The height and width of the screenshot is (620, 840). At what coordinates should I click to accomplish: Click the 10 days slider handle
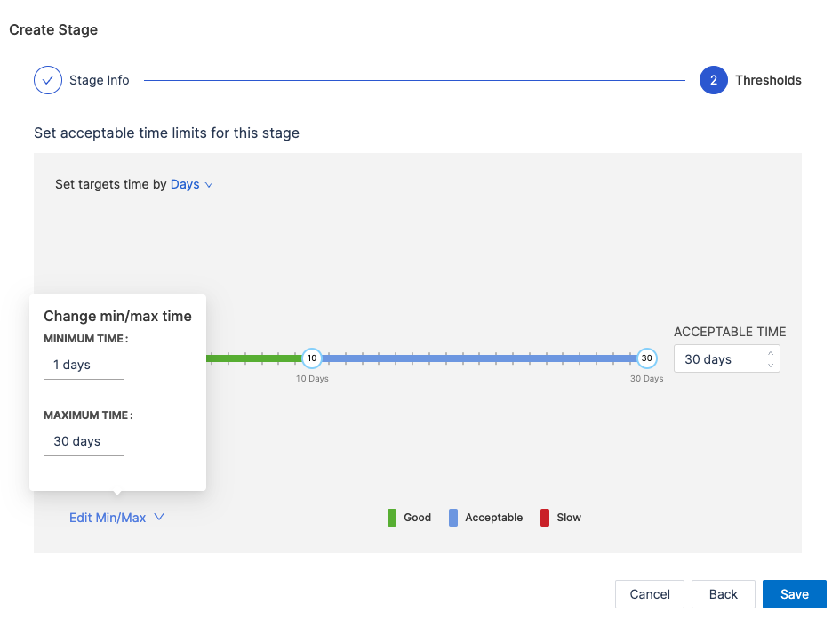pos(311,358)
